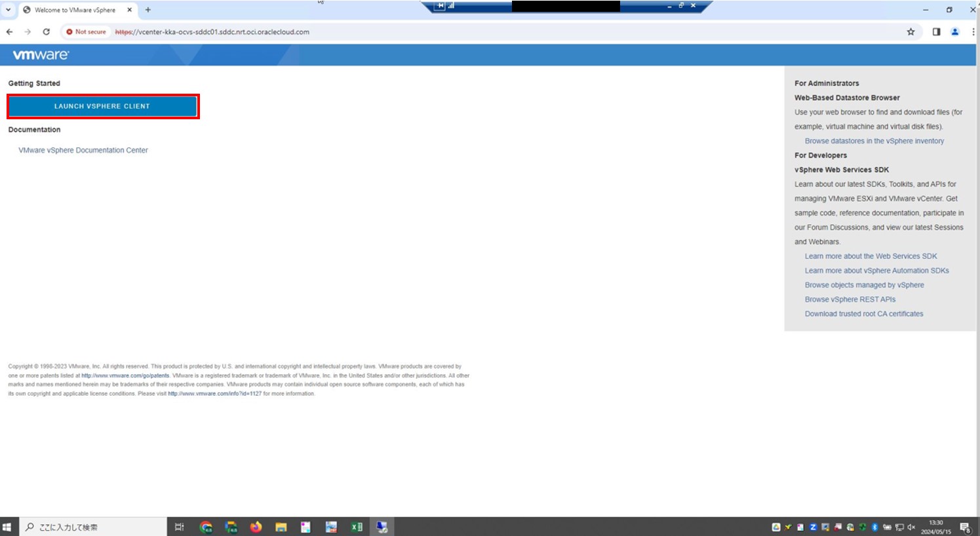
Task: Open Excel from the taskbar
Action: click(x=357, y=527)
